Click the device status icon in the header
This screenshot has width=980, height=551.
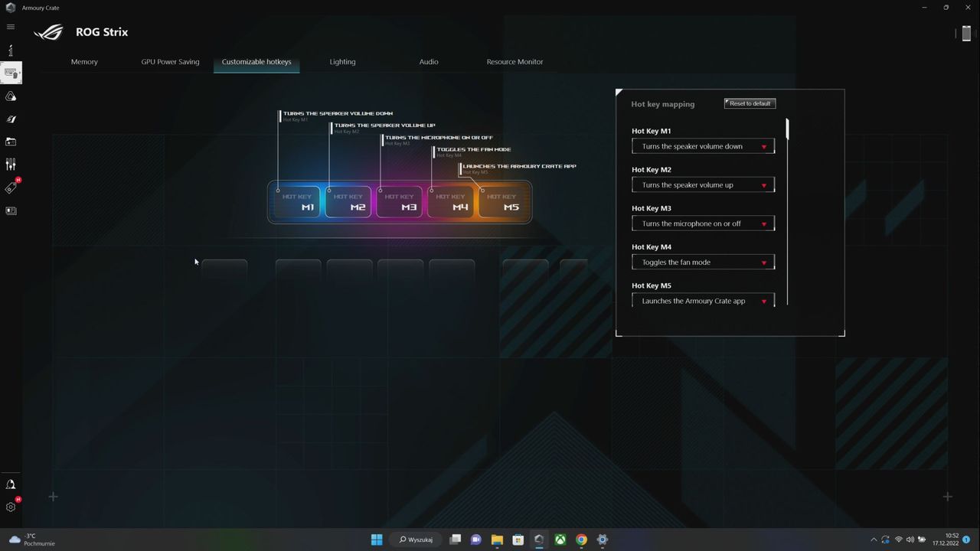coord(966,33)
